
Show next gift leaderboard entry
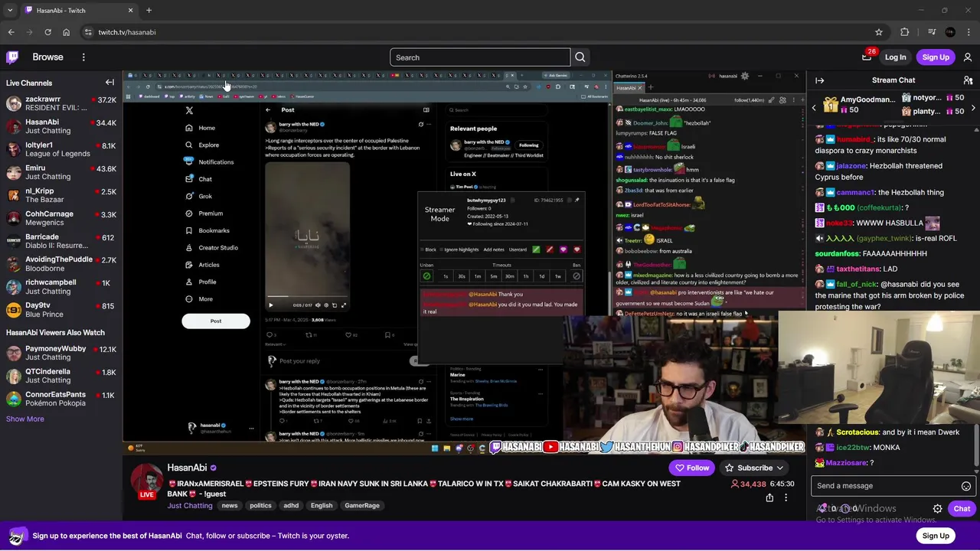pyautogui.click(x=973, y=109)
